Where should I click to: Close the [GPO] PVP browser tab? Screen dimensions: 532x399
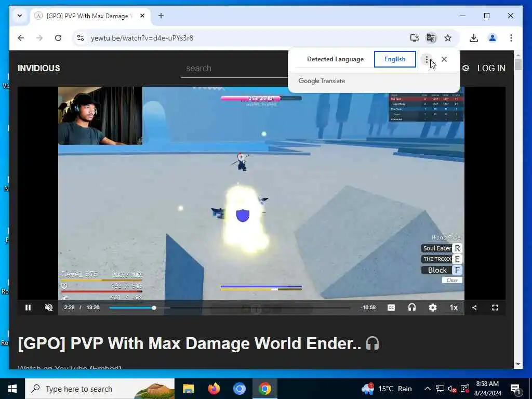point(142,16)
